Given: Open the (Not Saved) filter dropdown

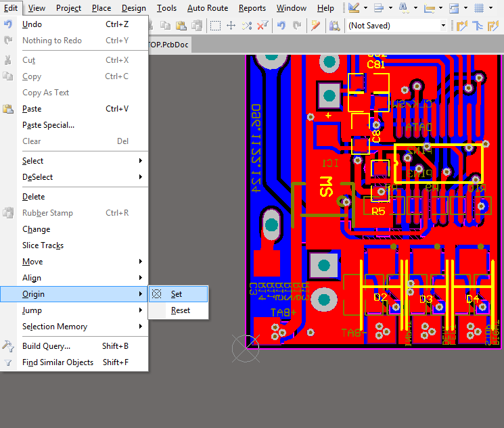Looking at the screenshot, I should coord(444,26).
